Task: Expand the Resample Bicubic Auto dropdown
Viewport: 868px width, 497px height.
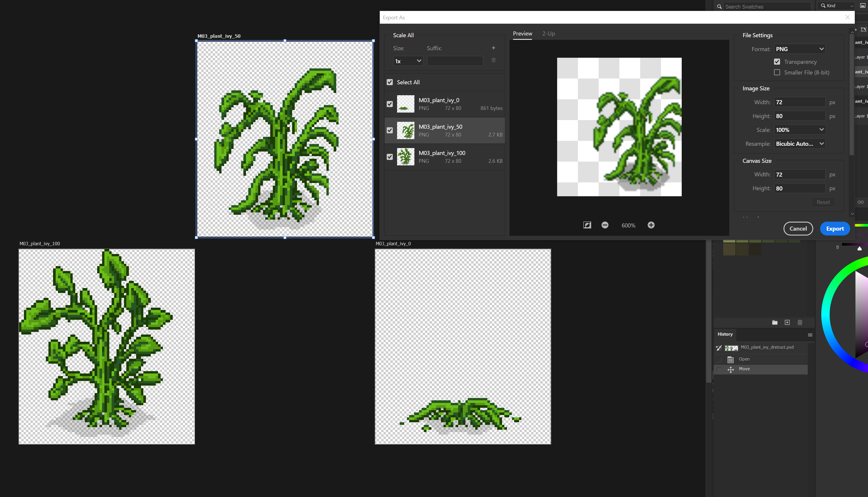Action: 799,144
